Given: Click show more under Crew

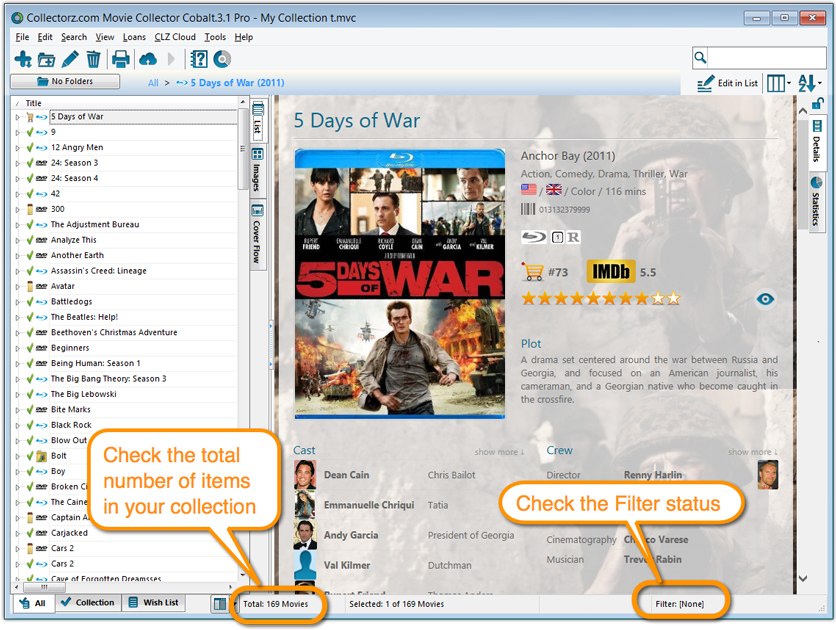Looking at the screenshot, I should 753,452.
